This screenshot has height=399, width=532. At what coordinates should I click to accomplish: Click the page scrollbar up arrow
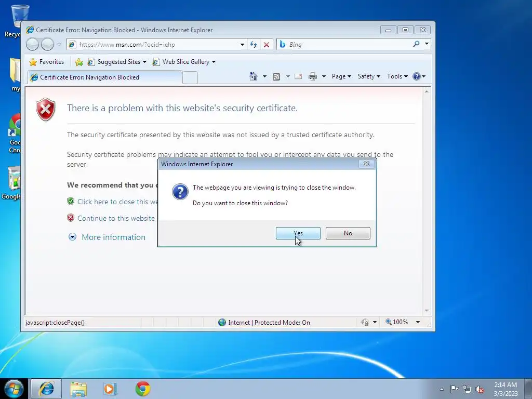point(427,91)
